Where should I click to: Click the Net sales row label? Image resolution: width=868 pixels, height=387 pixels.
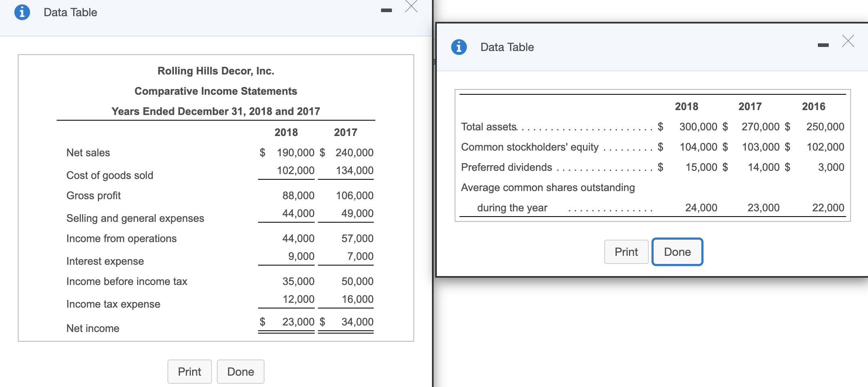[x=88, y=153]
